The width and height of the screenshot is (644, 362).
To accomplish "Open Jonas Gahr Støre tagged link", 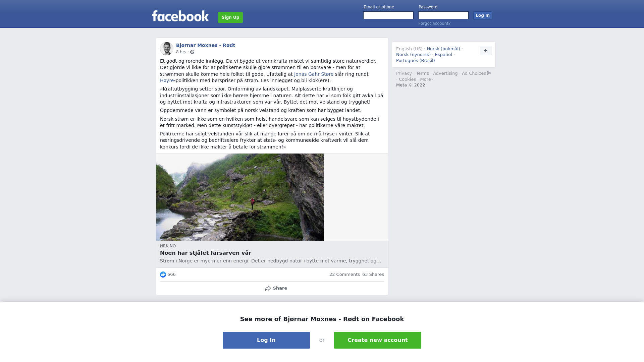I will click(x=314, y=74).
